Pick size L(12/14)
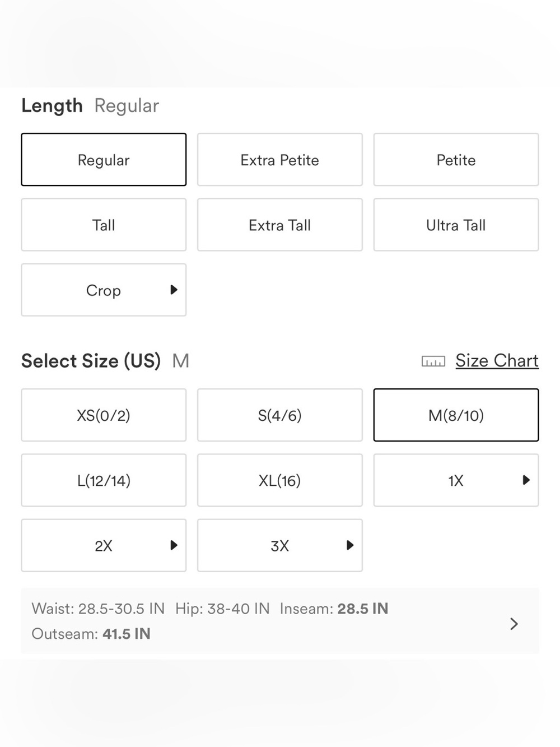Viewport: 560px width, 747px height. tap(104, 480)
